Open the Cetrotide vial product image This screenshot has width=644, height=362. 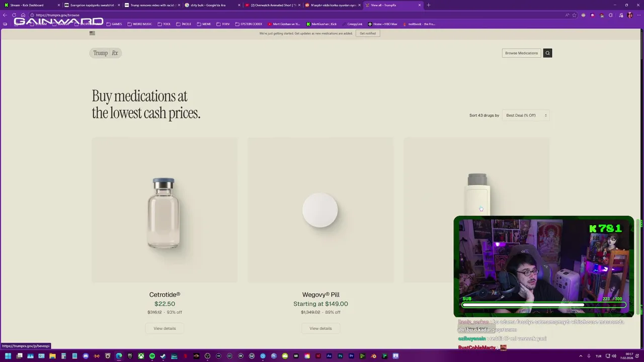point(164,210)
